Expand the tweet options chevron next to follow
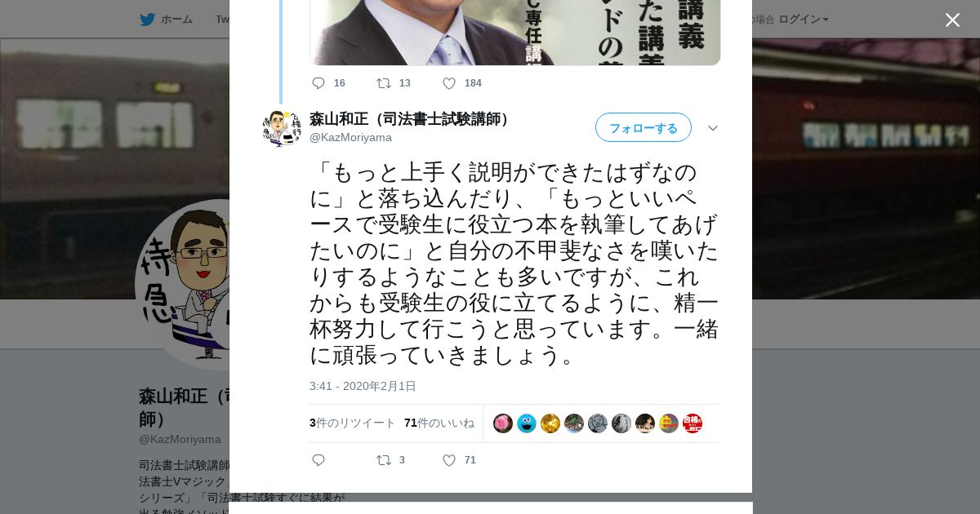The image size is (980, 514). 713,128
